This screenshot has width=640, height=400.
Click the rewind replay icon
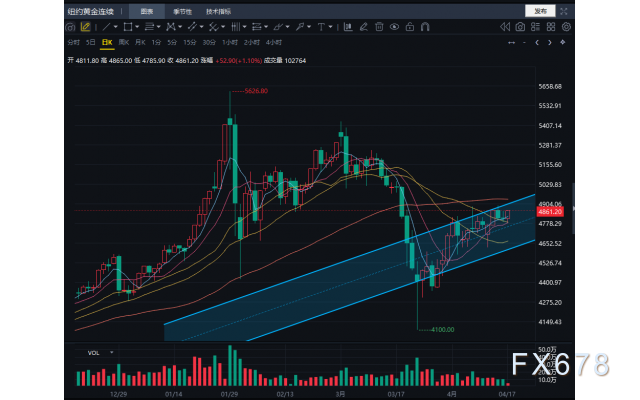[505, 26]
